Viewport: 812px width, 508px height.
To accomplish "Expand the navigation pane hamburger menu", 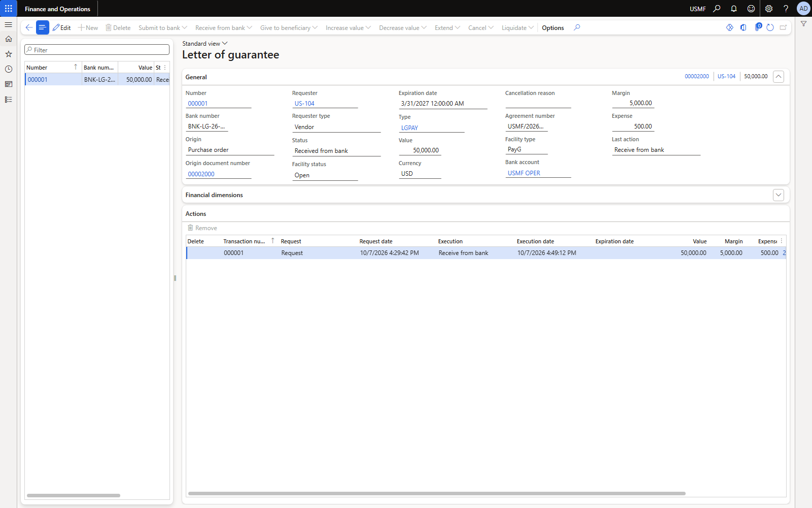I will [9, 24].
